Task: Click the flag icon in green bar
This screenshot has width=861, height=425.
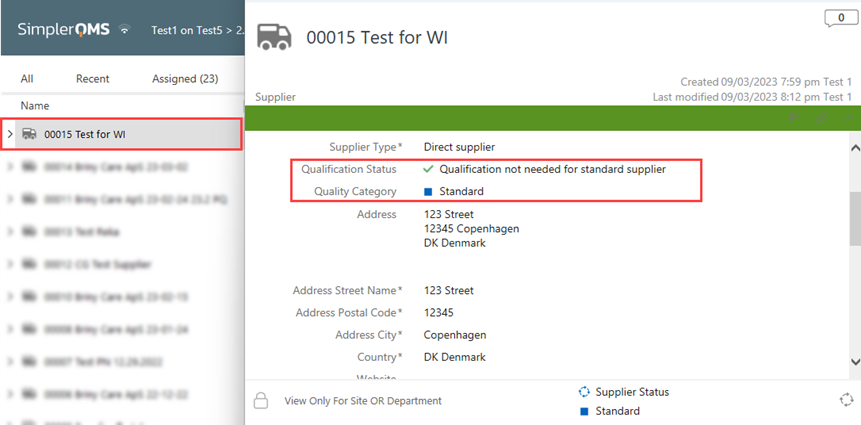Action: tap(794, 118)
